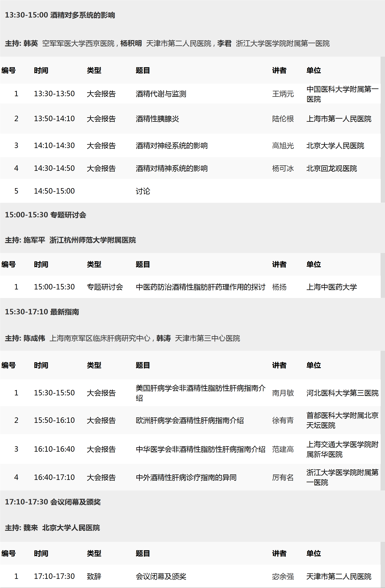Screen dimensions: 385x588
Task: Select host name 魏来
Action: coord(31,528)
